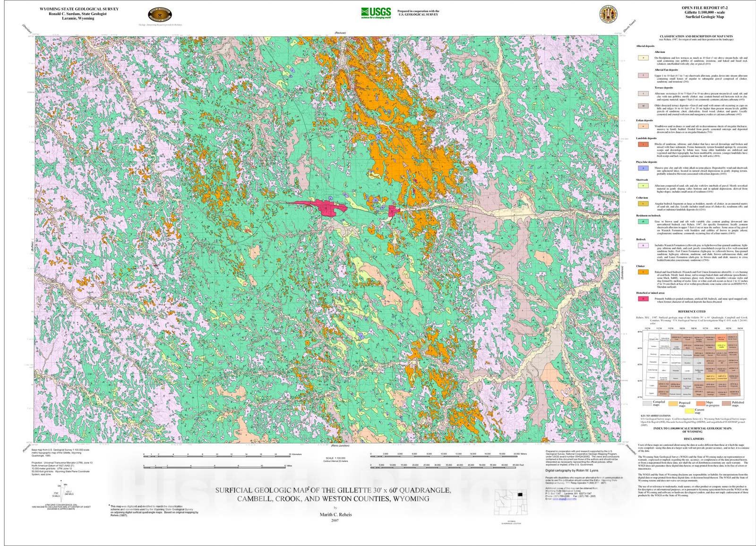Viewport: 756px width, 546px height.
Task: Click the map title 'SURFICIAL GEOLOGIC MAP OF THE GILLETTE'
Action: 333,490
